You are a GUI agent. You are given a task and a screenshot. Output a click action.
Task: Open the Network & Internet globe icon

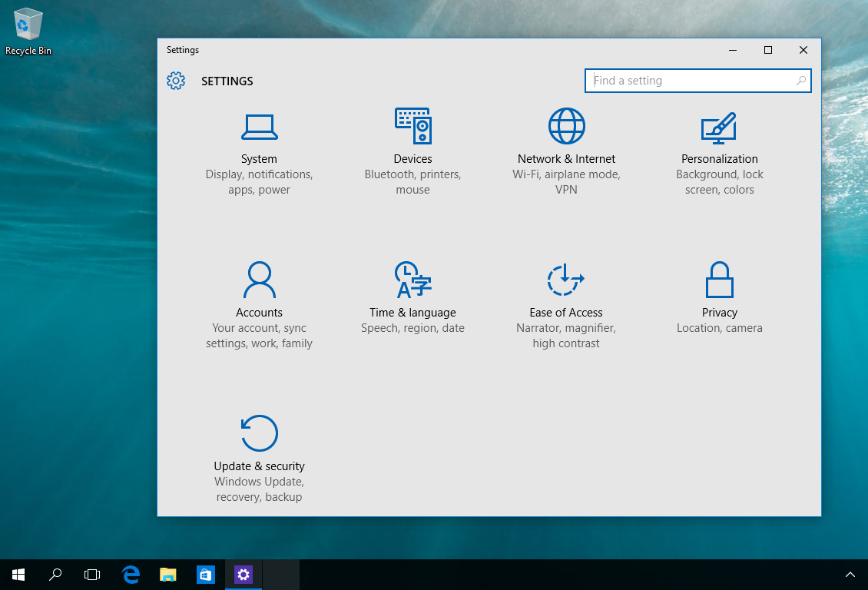click(x=566, y=126)
